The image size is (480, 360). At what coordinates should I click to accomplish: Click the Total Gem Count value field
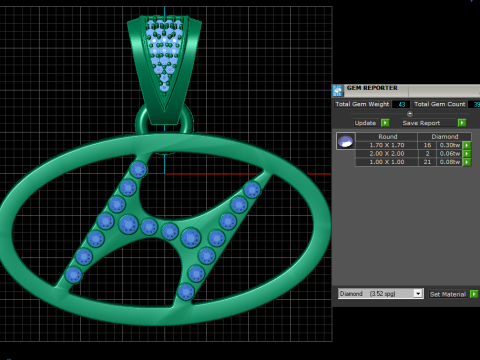pyautogui.click(x=474, y=104)
